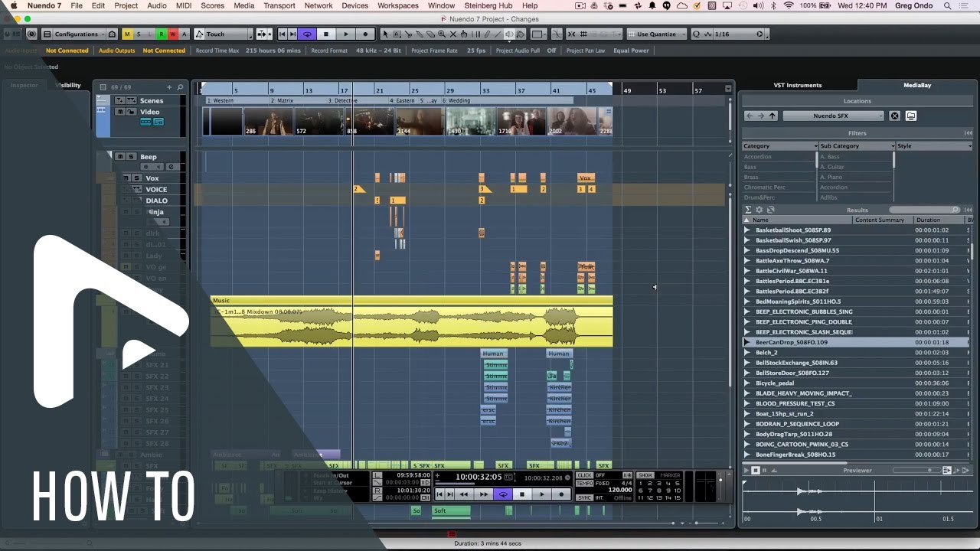
Task: Click SHOW markers button in transport
Action: 646,475
